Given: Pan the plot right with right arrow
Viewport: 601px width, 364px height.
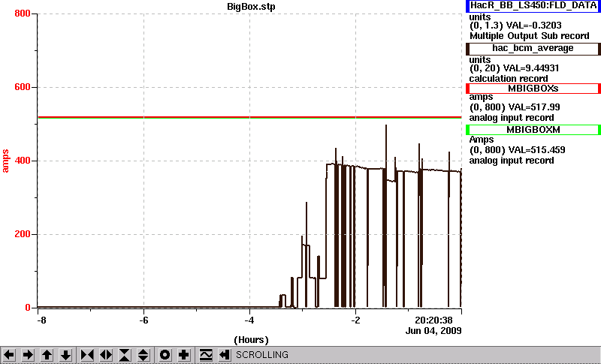Looking at the screenshot, I should click(x=28, y=355).
